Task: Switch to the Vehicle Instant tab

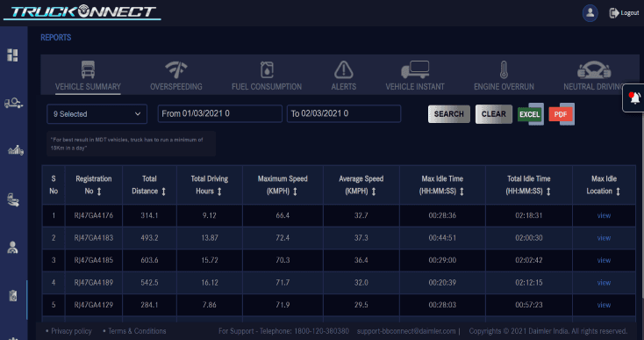Action: pyautogui.click(x=415, y=76)
